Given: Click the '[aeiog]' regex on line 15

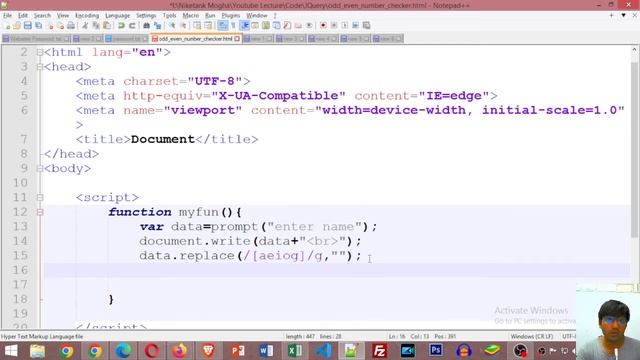Looking at the screenshot, I should (278, 256).
